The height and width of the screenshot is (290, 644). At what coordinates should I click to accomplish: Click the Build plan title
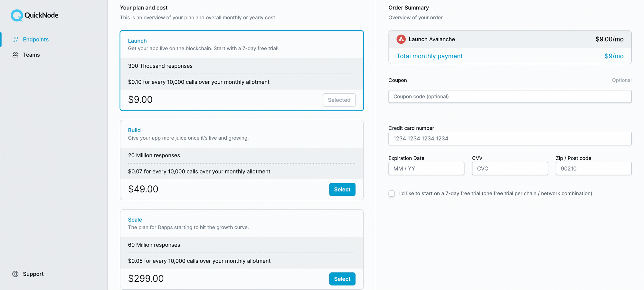pos(134,130)
